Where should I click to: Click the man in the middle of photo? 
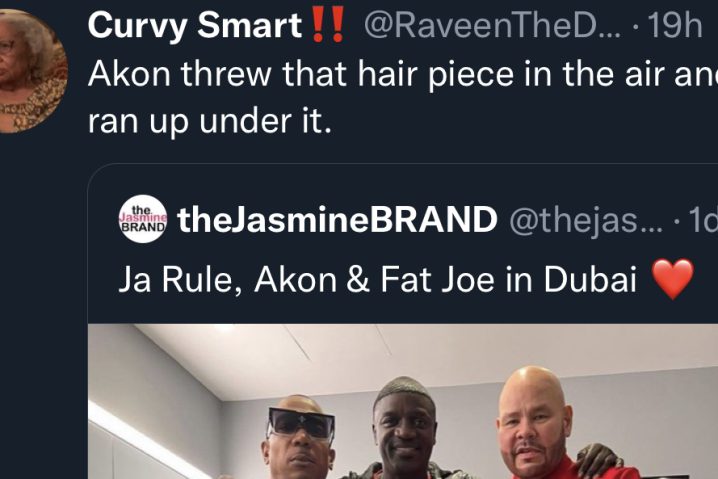[404, 428]
